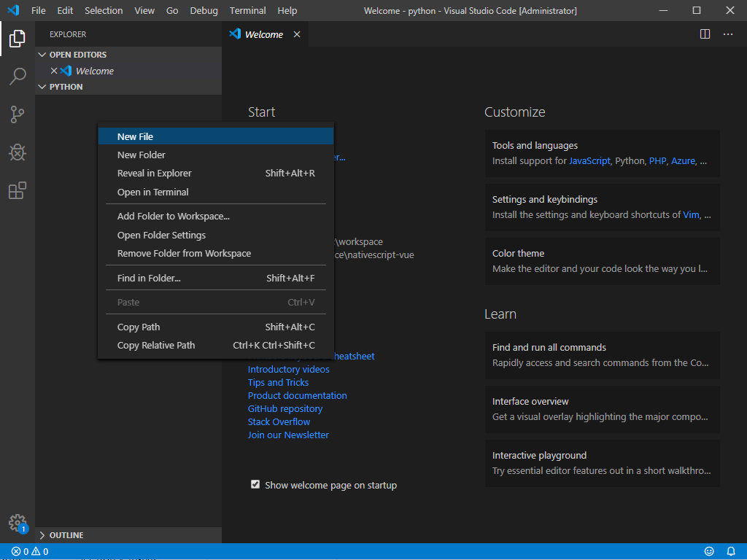Open the Color theme card
This screenshot has height=560, width=747.
pyautogui.click(x=602, y=262)
